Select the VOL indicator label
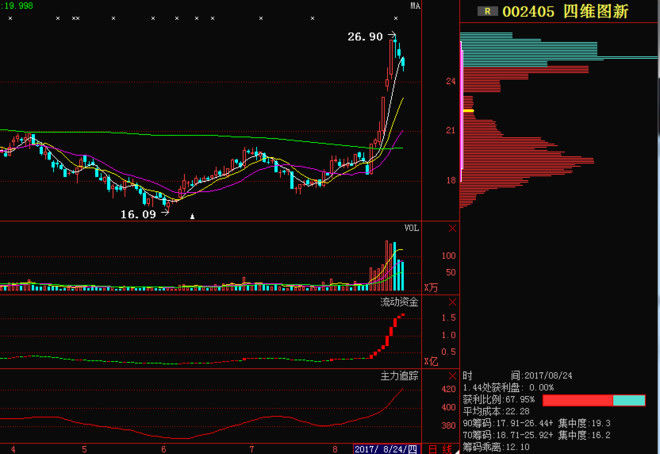This screenshot has width=660, height=454. point(411,229)
